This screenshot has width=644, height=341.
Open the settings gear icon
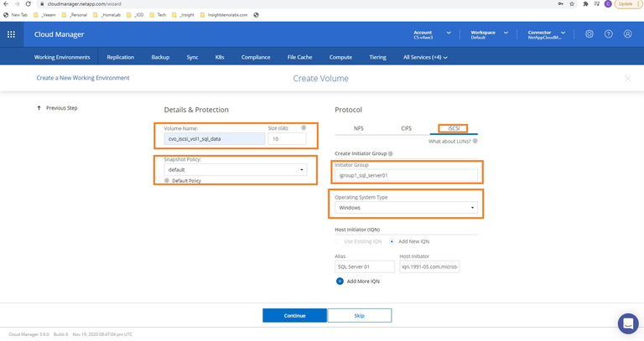(x=589, y=34)
